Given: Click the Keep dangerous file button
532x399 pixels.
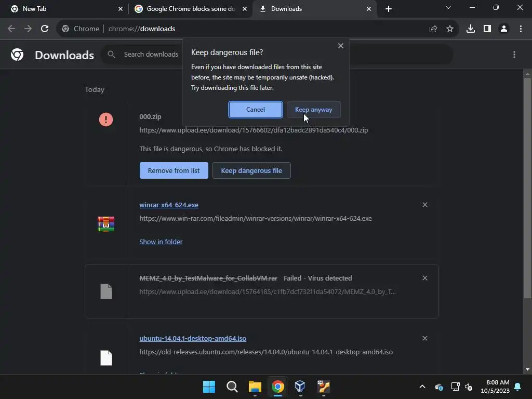Looking at the screenshot, I should click(251, 170).
